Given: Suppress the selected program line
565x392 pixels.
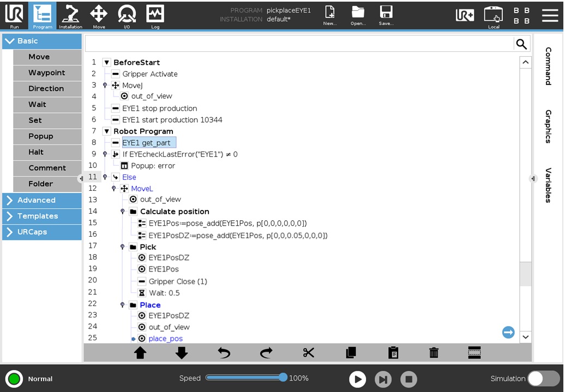Looking at the screenshot, I should [x=474, y=353].
